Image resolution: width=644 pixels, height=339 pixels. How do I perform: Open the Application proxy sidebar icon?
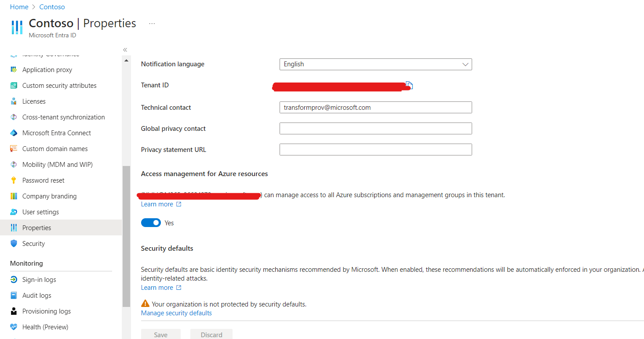click(15, 69)
